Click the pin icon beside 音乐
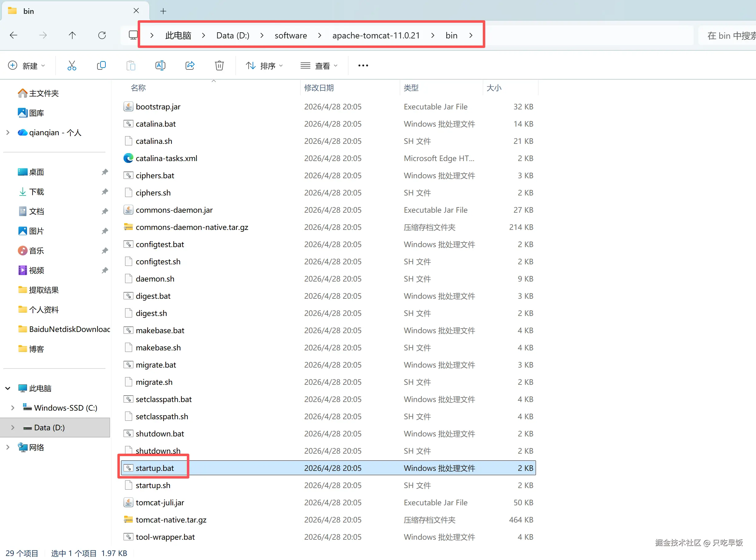This screenshot has height=560, width=756. pos(105,251)
